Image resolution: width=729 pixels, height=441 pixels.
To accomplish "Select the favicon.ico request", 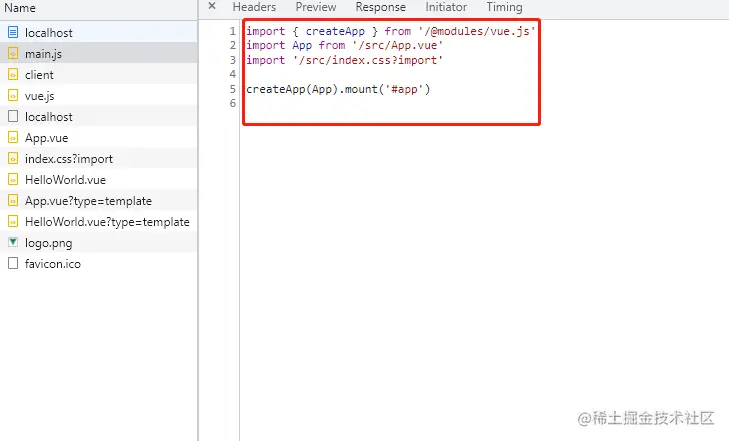I will (x=99, y=263).
